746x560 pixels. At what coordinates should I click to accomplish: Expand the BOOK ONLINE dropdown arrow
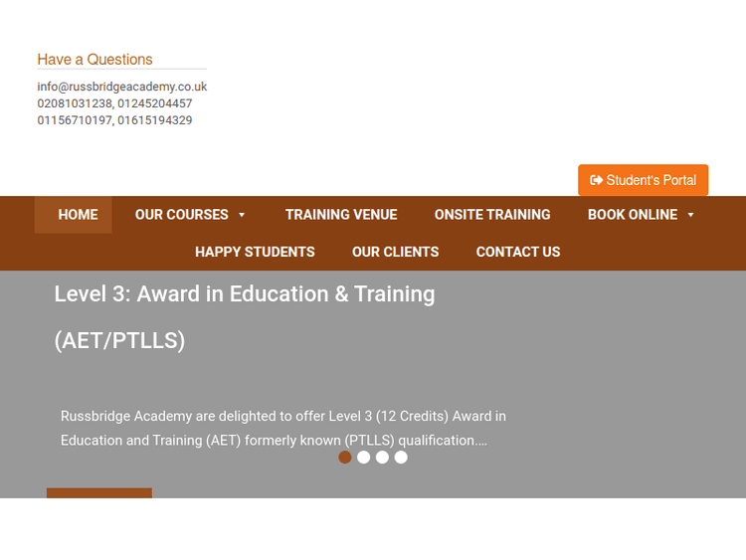(x=691, y=215)
